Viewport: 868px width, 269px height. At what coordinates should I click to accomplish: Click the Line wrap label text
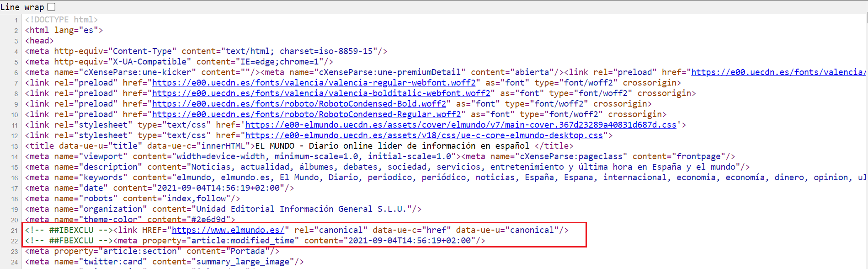tap(22, 7)
